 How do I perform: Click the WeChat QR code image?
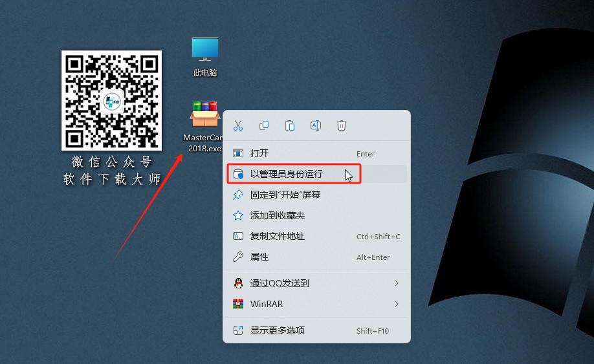point(111,101)
